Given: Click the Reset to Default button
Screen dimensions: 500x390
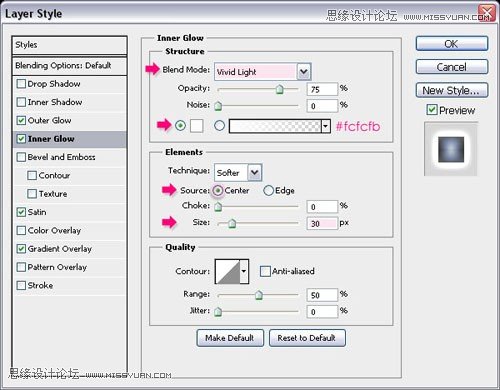Looking at the screenshot, I should click(x=307, y=338).
